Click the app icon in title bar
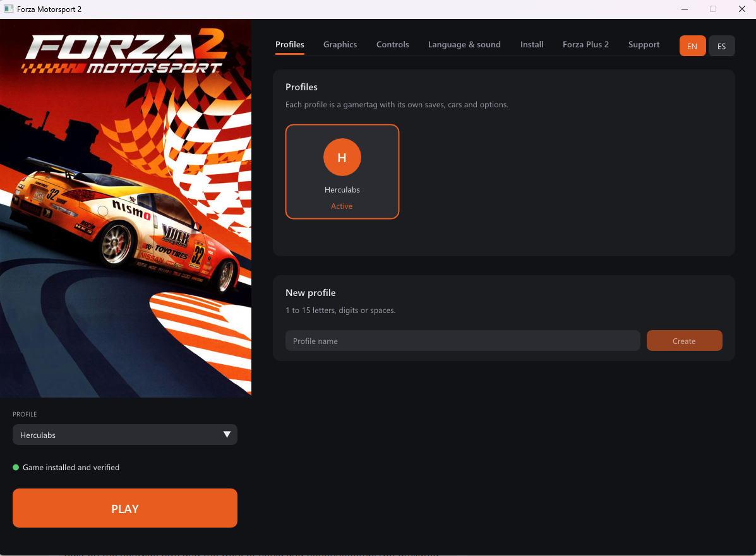 click(x=8, y=9)
